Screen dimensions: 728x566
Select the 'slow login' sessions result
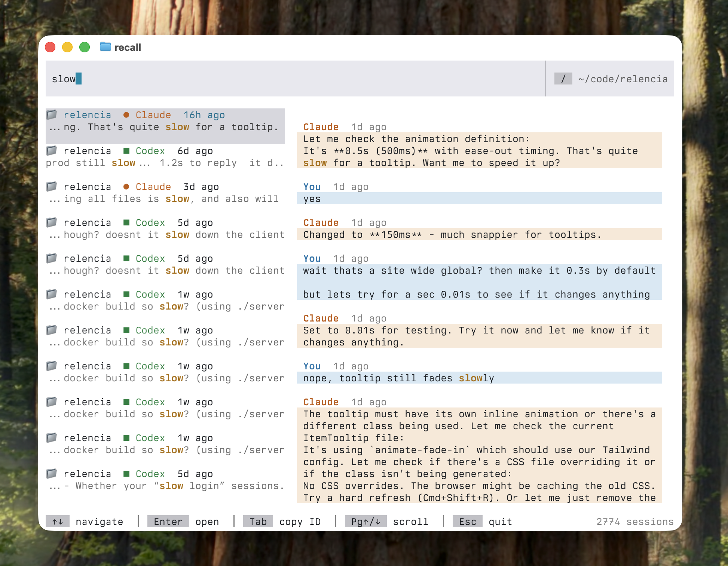click(x=165, y=486)
